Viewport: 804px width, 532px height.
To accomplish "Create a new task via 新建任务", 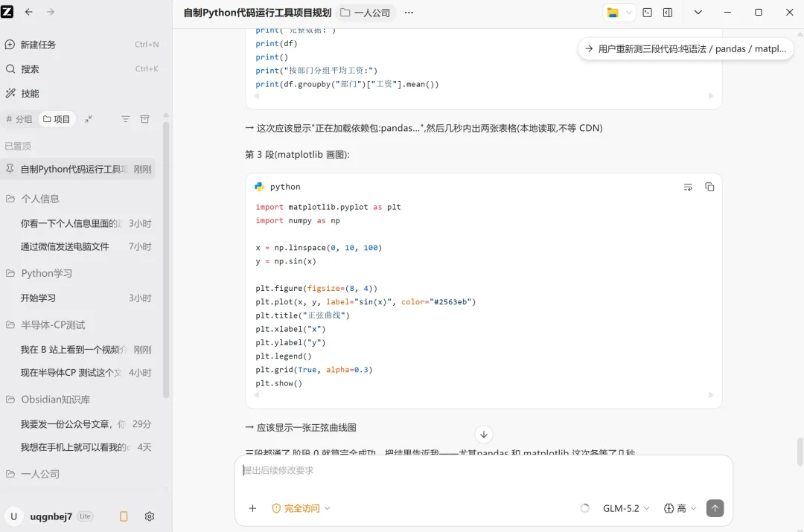I will coord(82,45).
